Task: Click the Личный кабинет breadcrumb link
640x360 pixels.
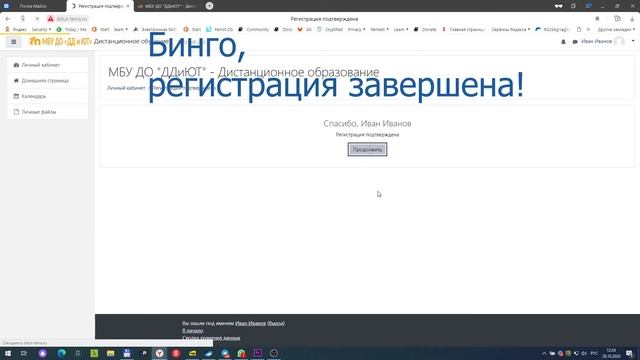Action: (x=126, y=88)
